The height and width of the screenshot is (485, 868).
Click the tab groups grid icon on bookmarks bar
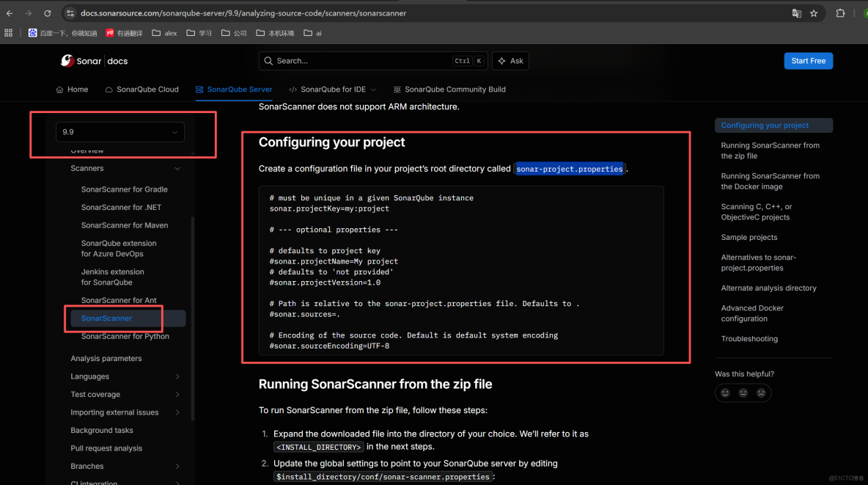pyautogui.click(x=8, y=32)
